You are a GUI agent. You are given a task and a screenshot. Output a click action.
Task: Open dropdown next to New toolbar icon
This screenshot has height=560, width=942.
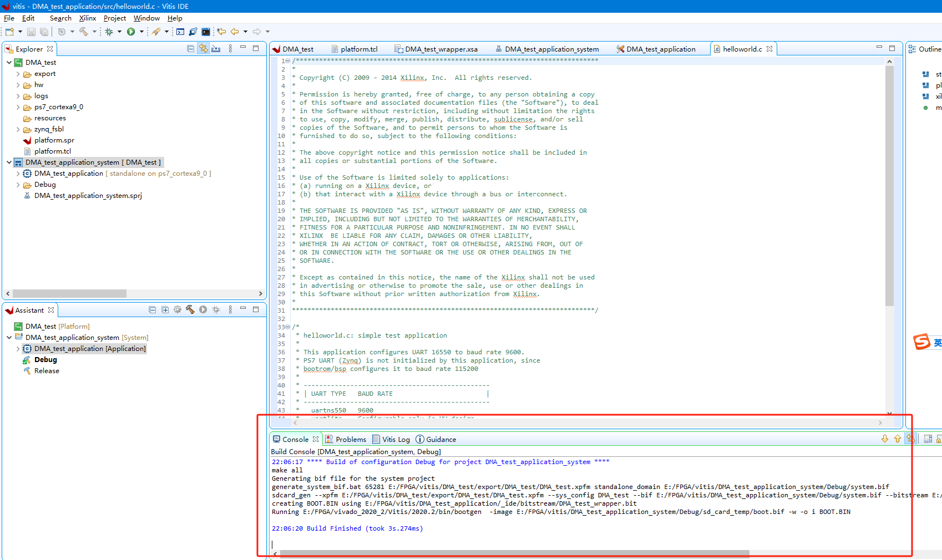20,32
